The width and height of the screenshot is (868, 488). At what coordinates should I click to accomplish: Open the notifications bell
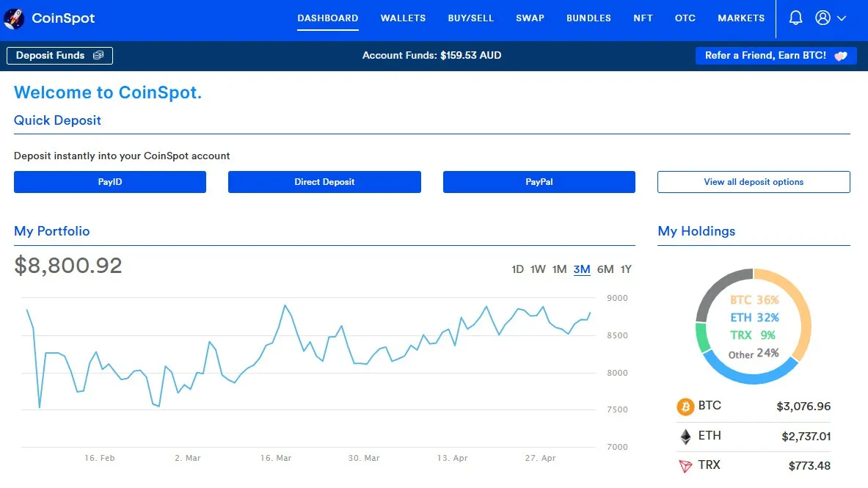[795, 18]
